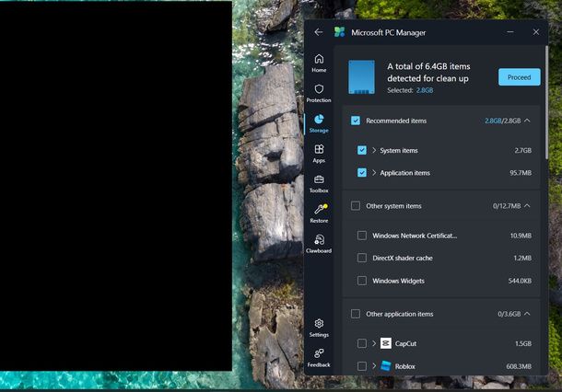Image resolution: width=562 pixels, height=392 pixels.
Task: Close the PC Manager window
Action: pyautogui.click(x=536, y=32)
